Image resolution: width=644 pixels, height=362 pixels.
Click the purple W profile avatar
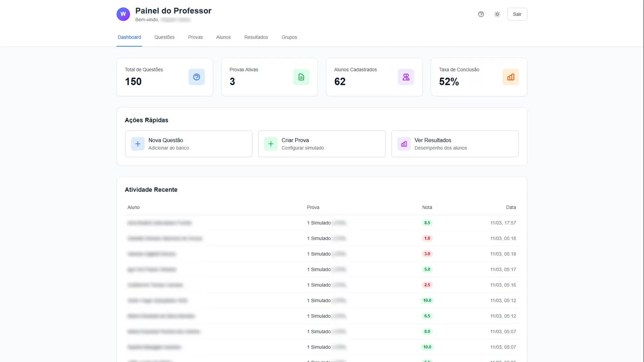click(x=123, y=14)
